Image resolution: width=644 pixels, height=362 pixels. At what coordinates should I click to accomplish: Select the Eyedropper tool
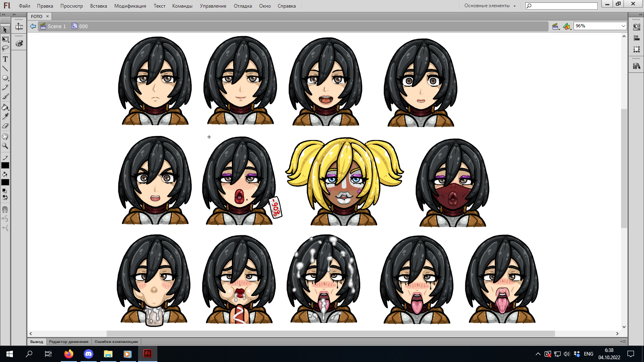(5, 116)
